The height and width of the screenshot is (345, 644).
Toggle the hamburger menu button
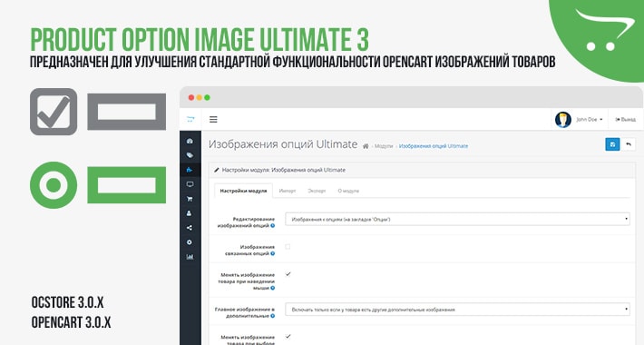pos(213,119)
